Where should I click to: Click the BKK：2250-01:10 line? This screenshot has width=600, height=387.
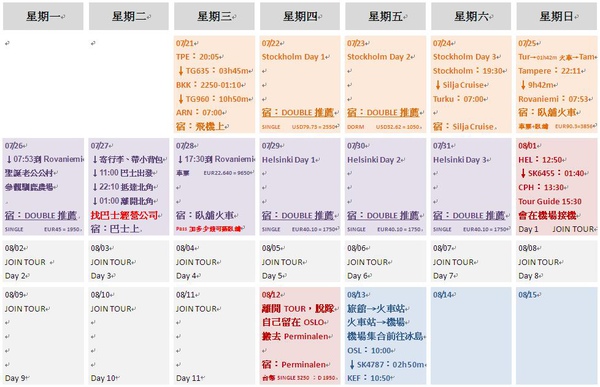click(x=209, y=85)
